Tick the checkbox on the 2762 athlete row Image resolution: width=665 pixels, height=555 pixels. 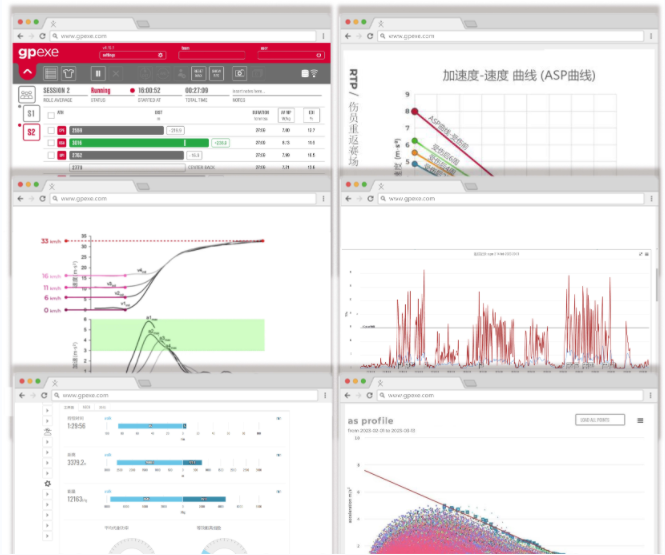(x=51, y=155)
